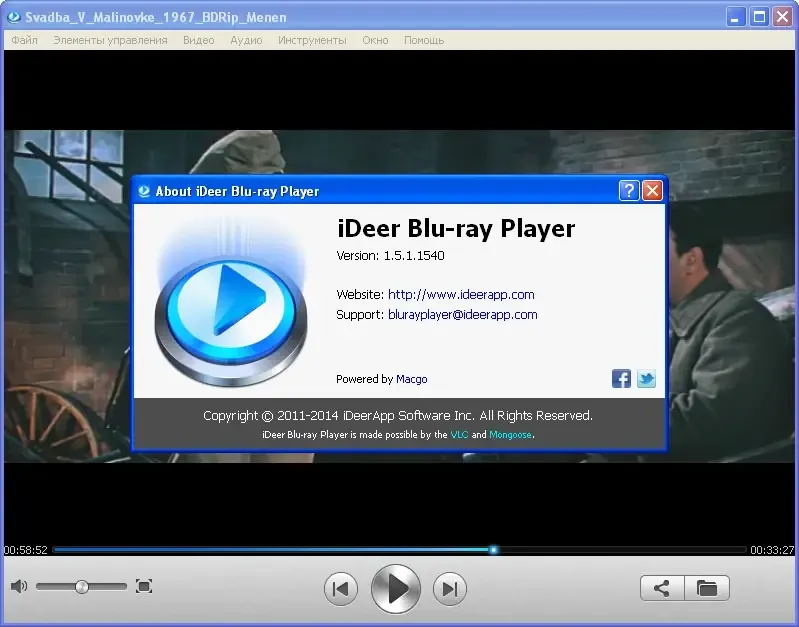Click the help question mark in About dialog
The height and width of the screenshot is (627, 799).
pyautogui.click(x=629, y=191)
